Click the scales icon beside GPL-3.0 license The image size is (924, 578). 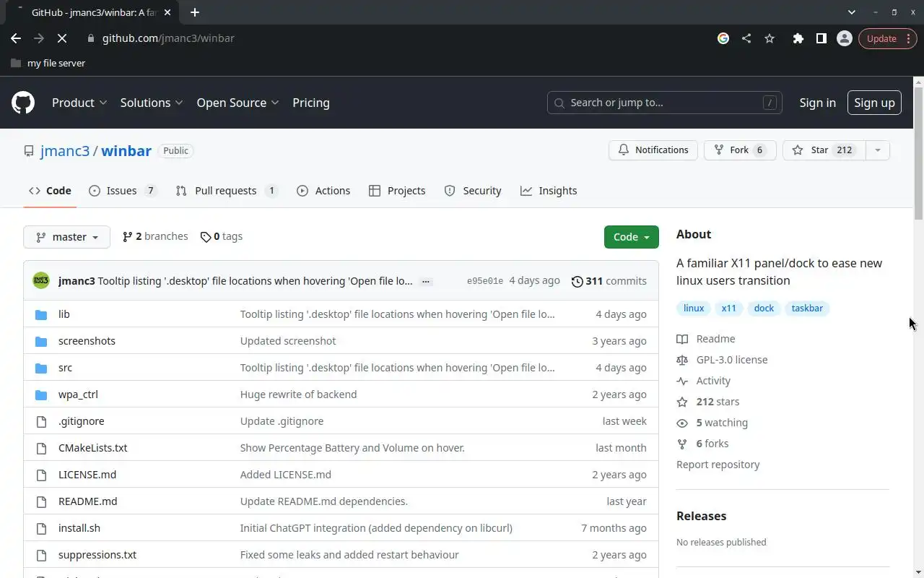[682, 360]
